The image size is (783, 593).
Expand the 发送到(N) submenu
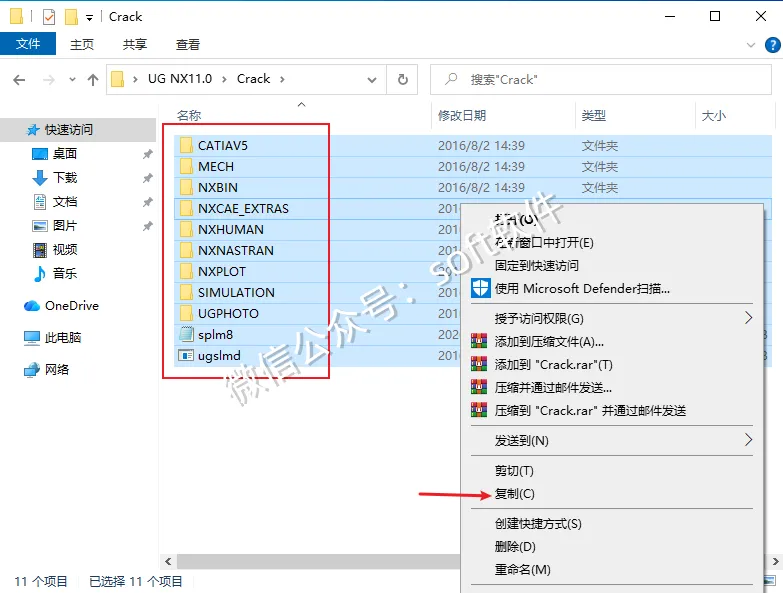(612, 440)
